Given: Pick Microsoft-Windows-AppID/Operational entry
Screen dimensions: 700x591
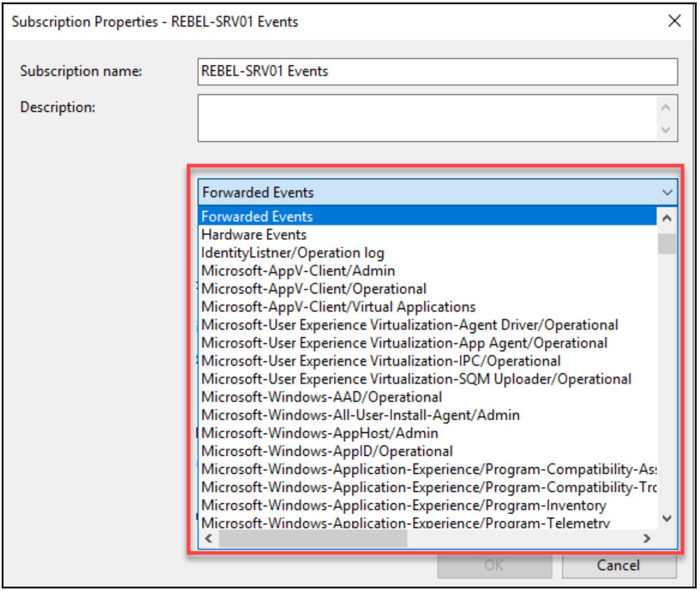Looking at the screenshot, I should pyautogui.click(x=327, y=451).
